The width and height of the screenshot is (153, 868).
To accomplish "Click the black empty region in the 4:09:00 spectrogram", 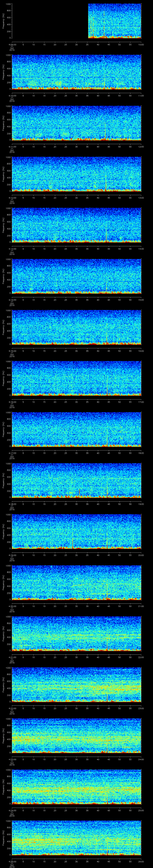I will (x=50, y=21).
